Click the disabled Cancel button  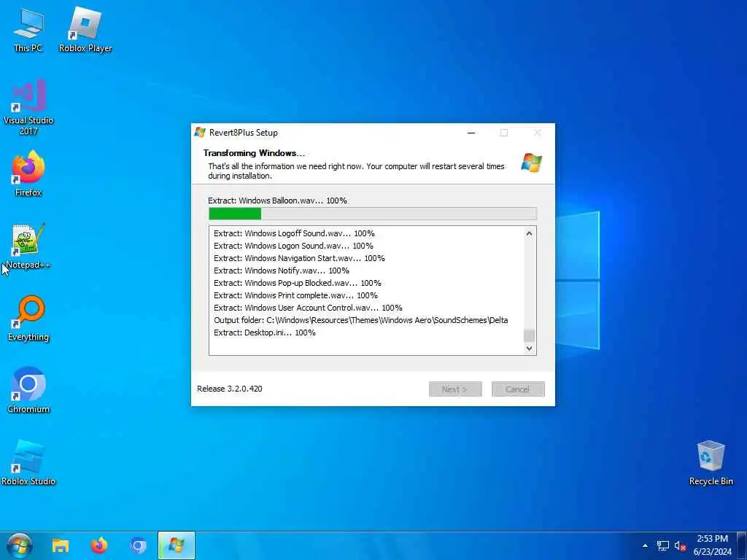[x=518, y=389]
